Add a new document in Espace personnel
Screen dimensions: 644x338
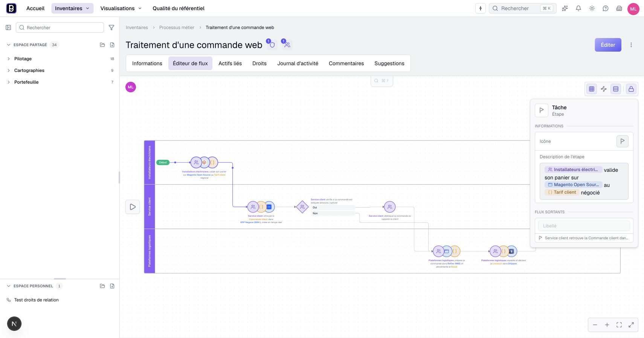pos(112,286)
